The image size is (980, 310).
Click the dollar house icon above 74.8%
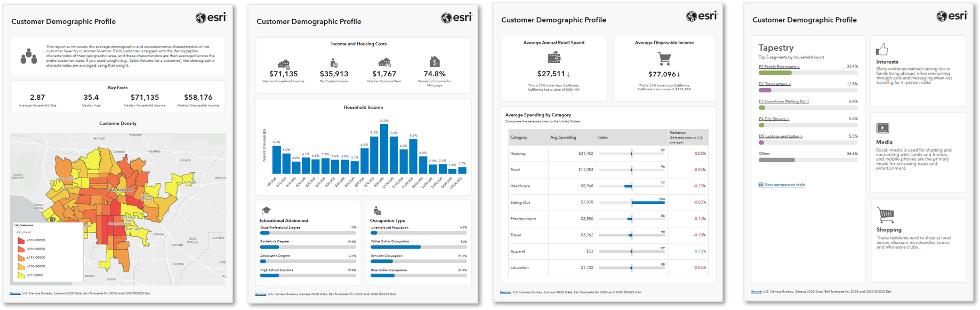pyautogui.click(x=435, y=62)
